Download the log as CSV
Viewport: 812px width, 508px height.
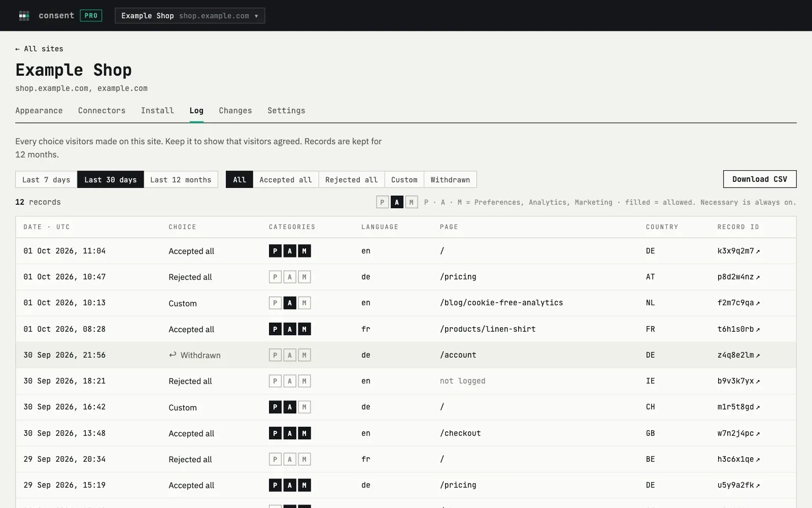pos(760,179)
